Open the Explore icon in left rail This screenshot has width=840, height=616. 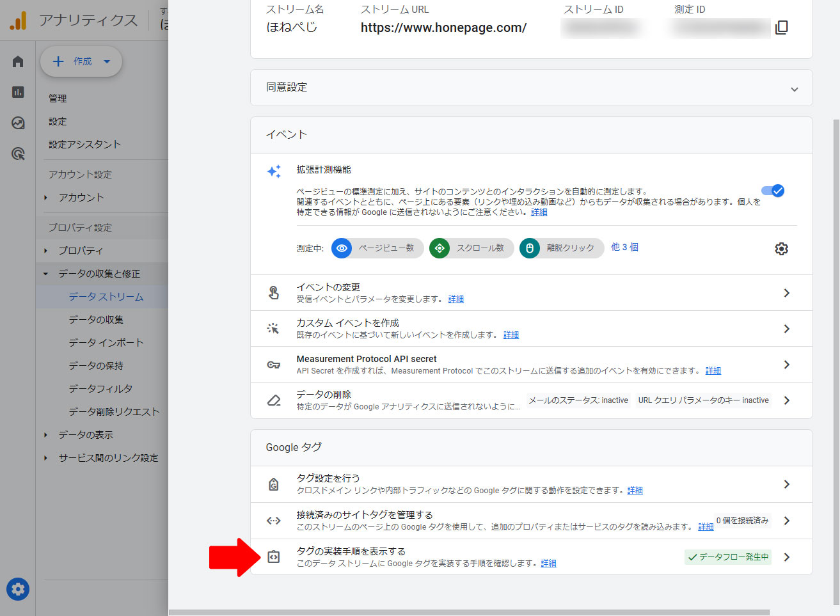coord(18,123)
